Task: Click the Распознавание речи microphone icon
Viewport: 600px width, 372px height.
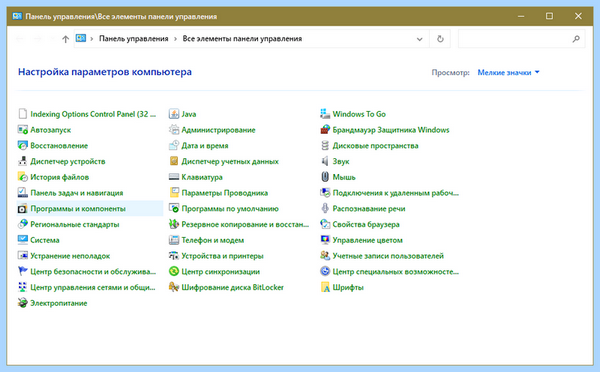Action: 325,209
